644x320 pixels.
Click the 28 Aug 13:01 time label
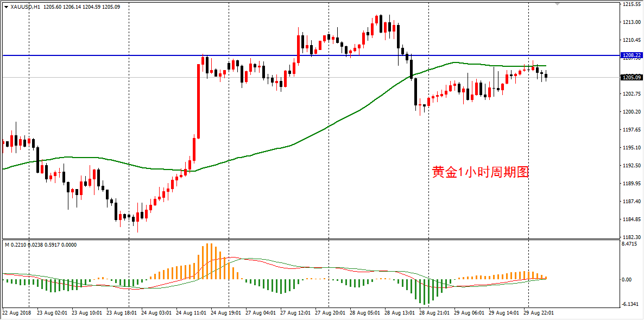pyautogui.click(x=399, y=313)
